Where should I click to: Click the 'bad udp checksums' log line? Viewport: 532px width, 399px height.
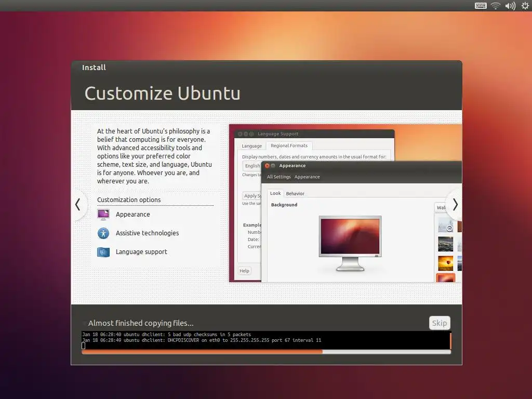pos(167,334)
